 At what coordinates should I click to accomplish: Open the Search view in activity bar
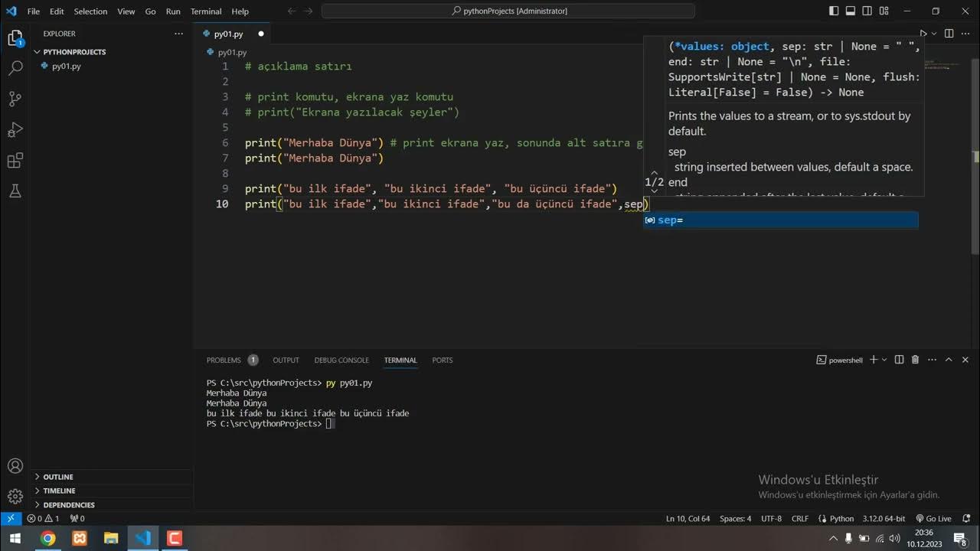[15, 68]
